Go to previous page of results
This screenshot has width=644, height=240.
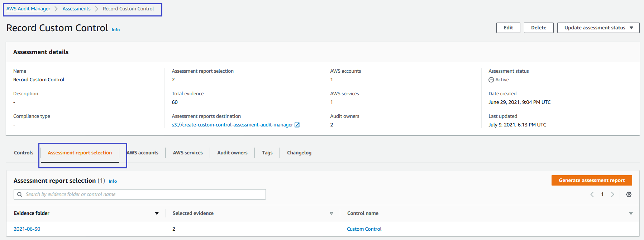(x=592, y=195)
